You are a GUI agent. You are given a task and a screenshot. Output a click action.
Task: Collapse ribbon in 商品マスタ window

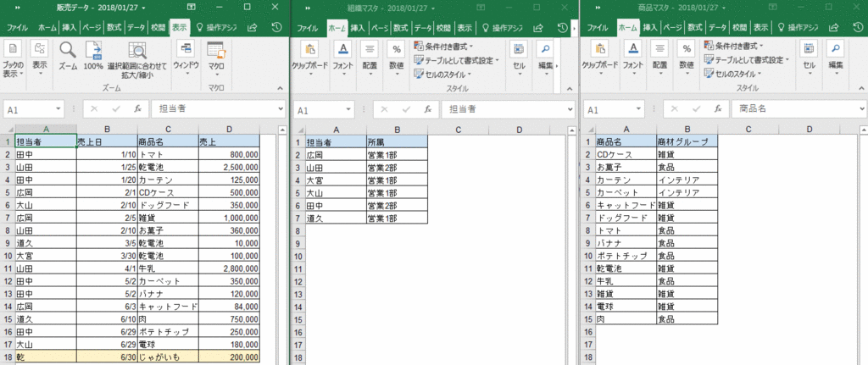(x=860, y=89)
